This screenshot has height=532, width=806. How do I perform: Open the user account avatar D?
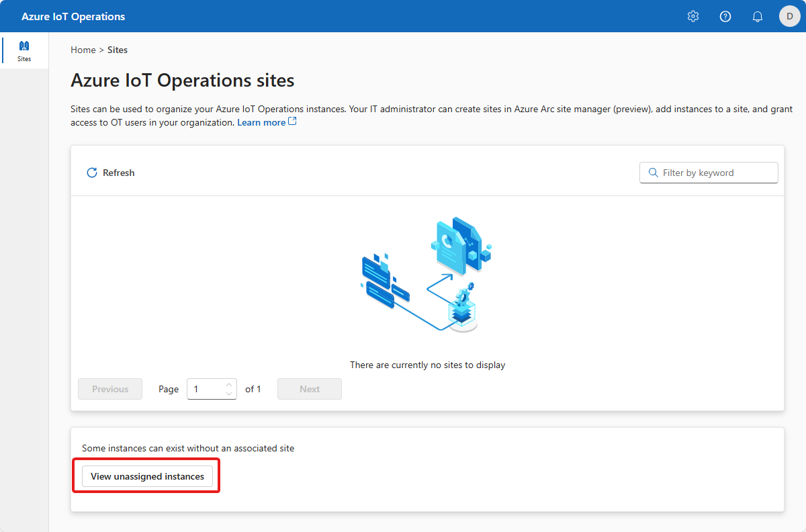(790, 16)
